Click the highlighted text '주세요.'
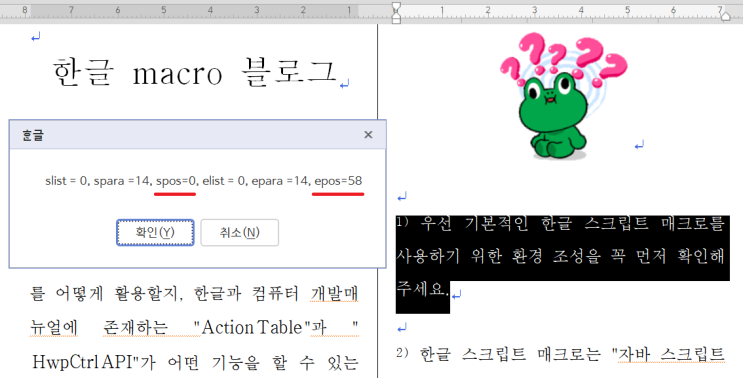The image size is (743, 378). [x=422, y=289]
